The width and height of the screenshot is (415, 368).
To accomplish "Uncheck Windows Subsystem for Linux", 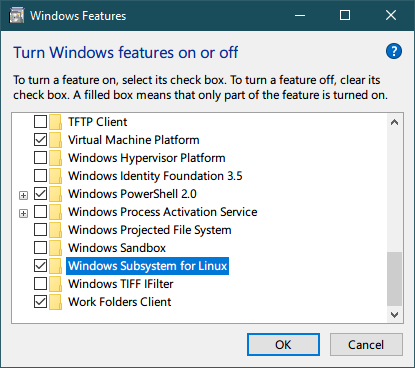I will tap(40, 266).
